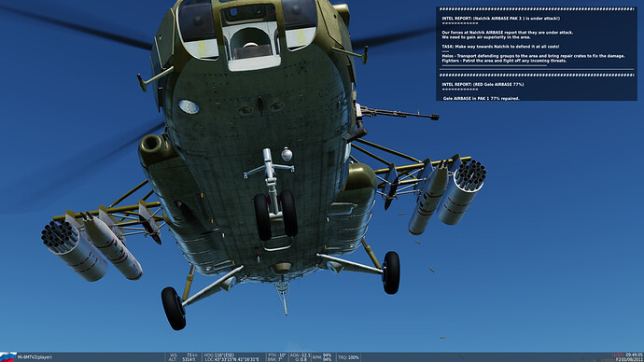Click the F2 view date label
This screenshot has width=644, height=362.
click(x=630, y=359)
